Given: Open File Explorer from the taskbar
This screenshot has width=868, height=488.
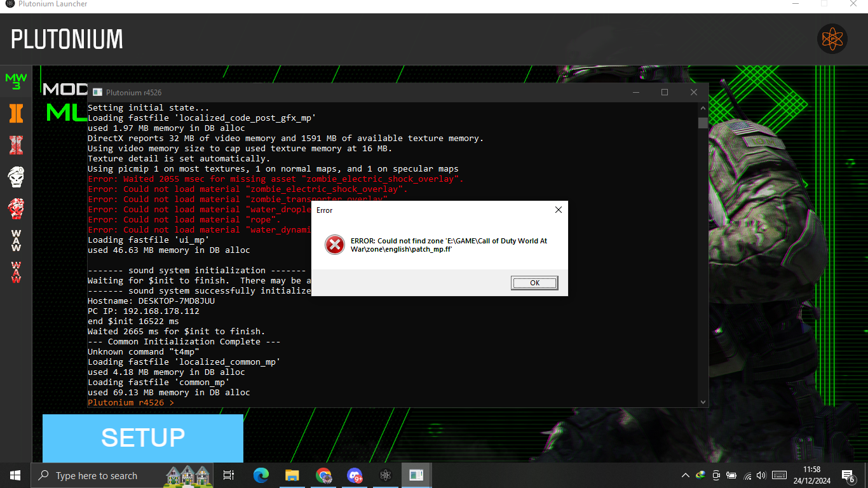Looking at the screenshot, I should (292, 475).
